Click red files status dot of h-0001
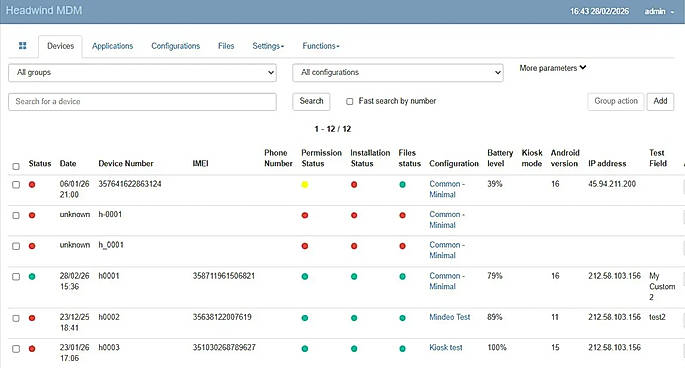The image size is (685, 368). 402,215
